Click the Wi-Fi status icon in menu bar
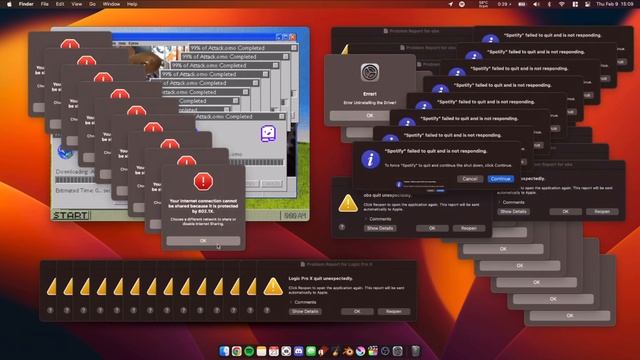 click(562, 4)
